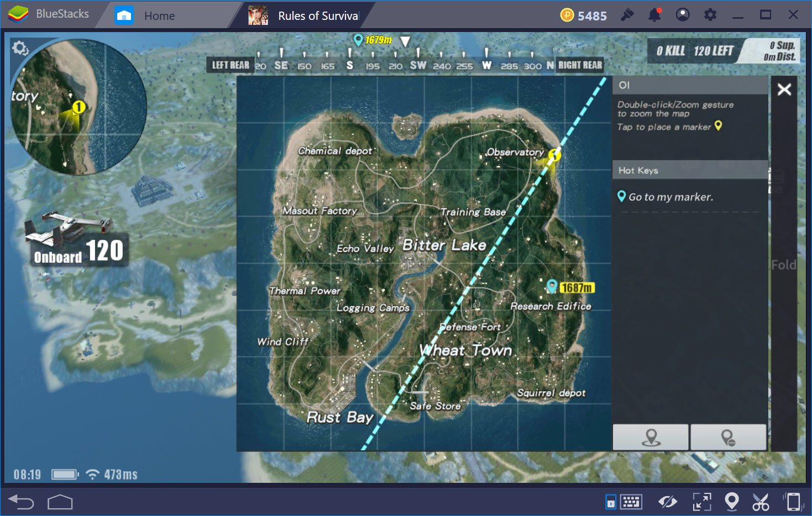Image resolution: width=812 pixels, height=516 pixels.
Task: Click the Android home button
Action: (60, 502)
